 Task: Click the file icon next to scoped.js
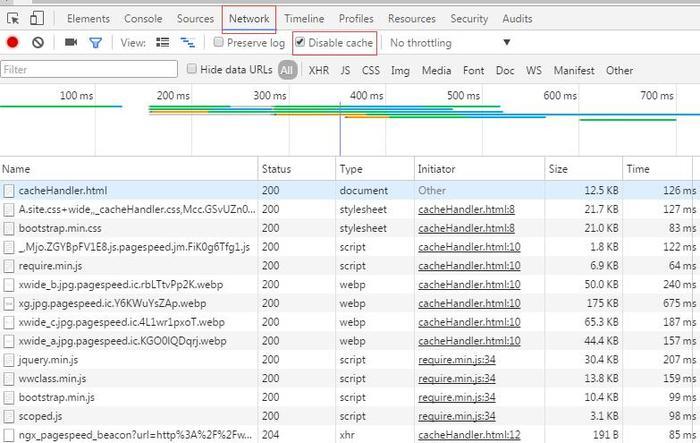pyautogui.click(x=9, y=417)
